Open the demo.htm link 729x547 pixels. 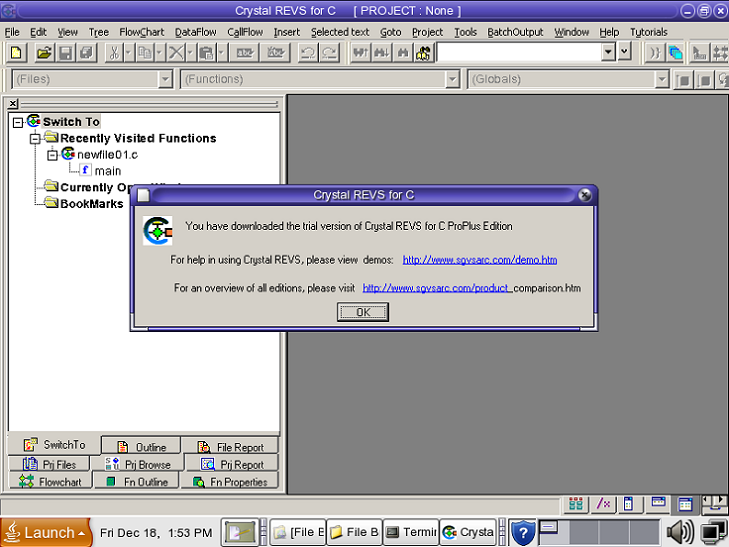(x=480, y=260)
